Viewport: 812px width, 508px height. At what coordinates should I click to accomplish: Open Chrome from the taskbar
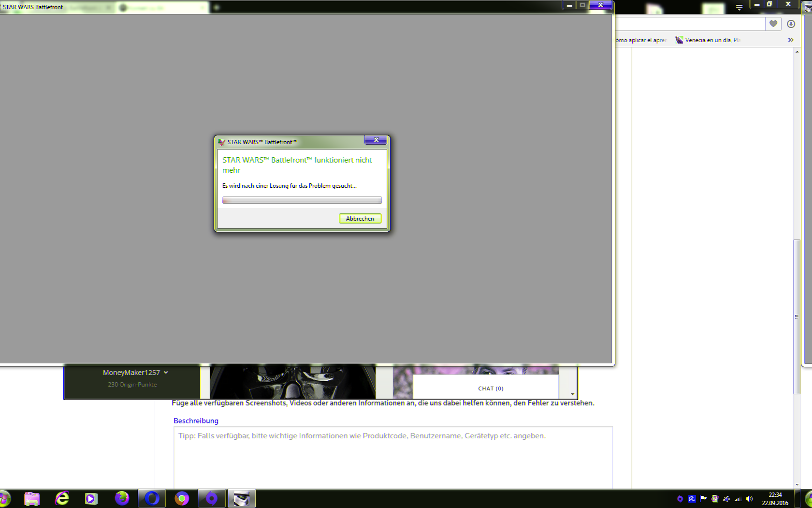(182, 498)
